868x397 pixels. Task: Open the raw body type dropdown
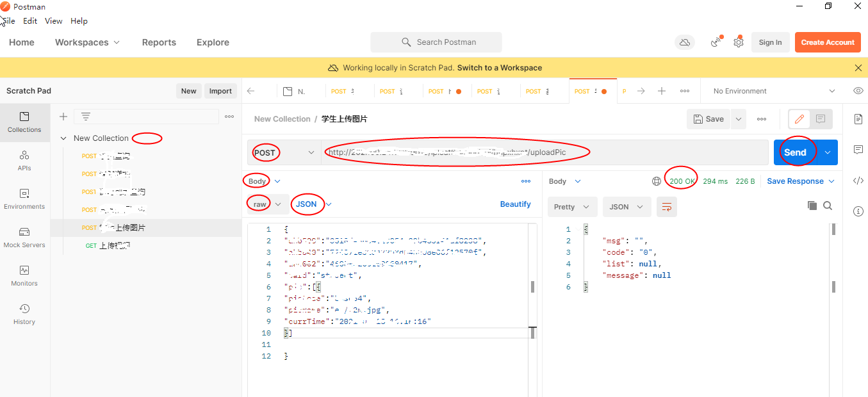click(268, 204)
